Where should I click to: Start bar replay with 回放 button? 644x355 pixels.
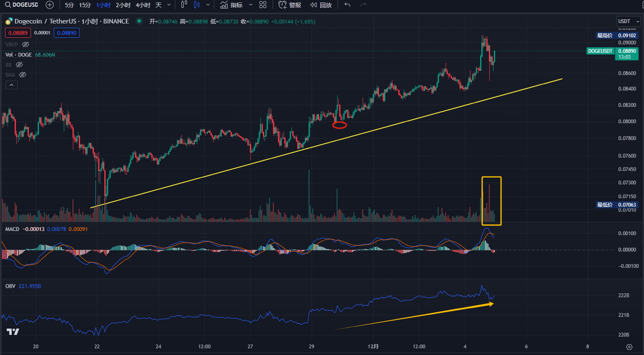(321, 5)
